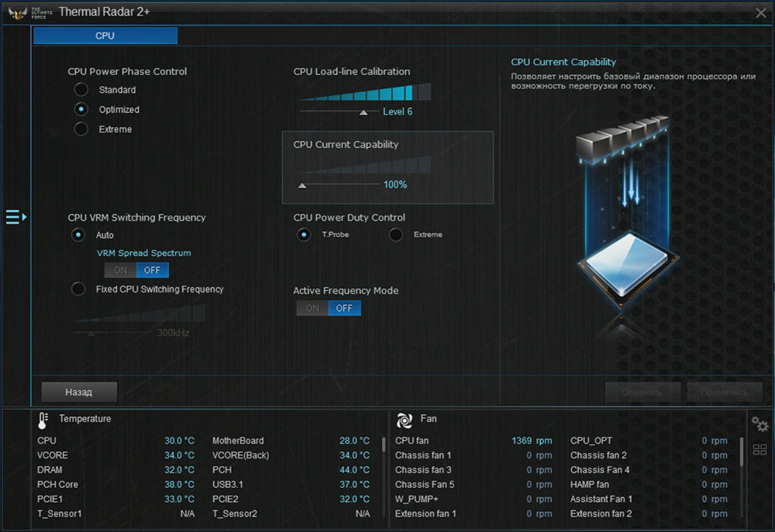Switch the monitor panel grid layout icon

[759, 449]
